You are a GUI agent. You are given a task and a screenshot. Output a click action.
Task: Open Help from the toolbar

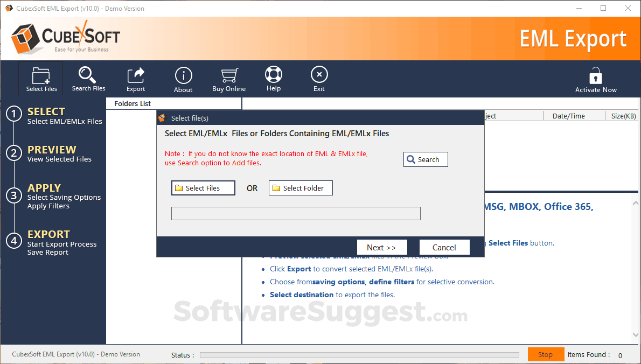tap(273, 78)
